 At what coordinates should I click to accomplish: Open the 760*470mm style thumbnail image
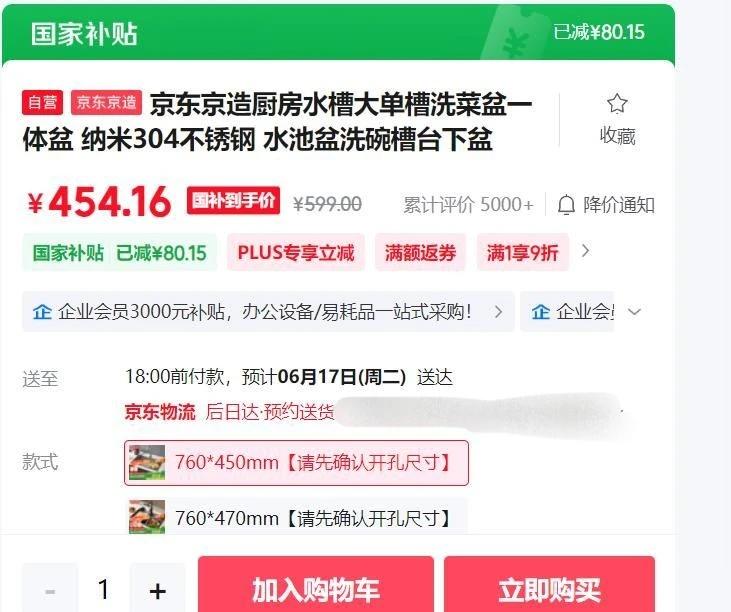click(147, 517)
